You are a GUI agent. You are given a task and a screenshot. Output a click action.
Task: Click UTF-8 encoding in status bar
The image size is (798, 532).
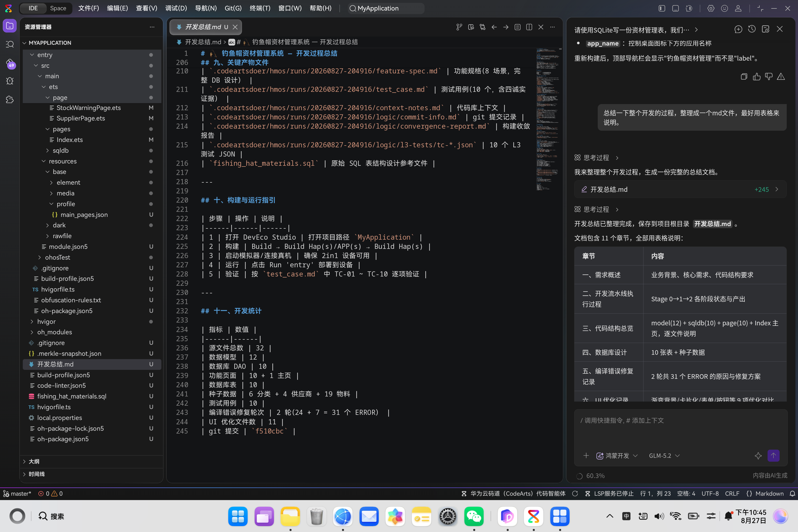pos(710,494)
